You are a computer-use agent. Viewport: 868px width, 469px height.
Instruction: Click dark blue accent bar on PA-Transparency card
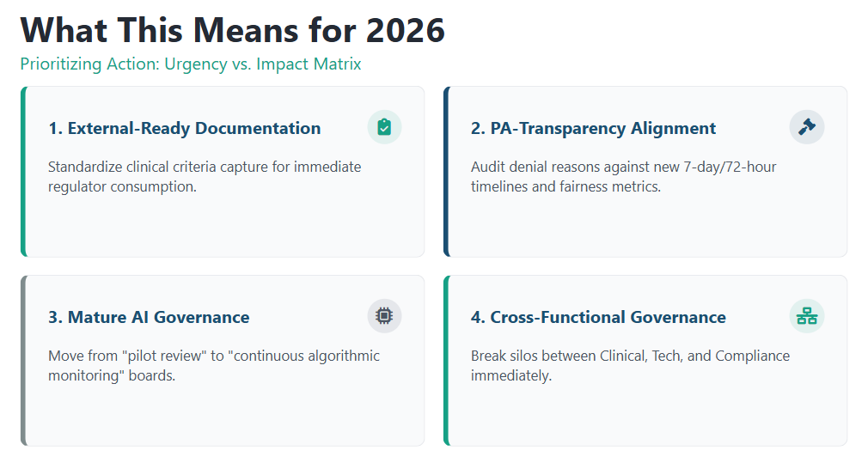click(446, 172)
